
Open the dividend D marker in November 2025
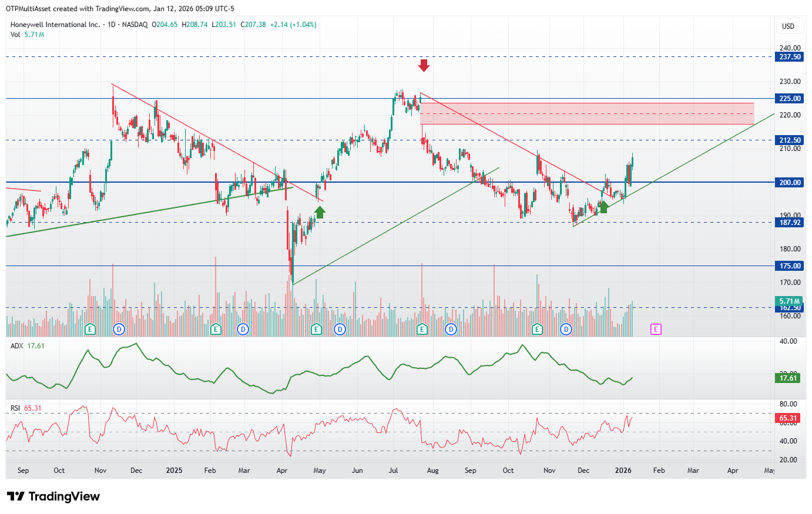click(x=566, y=329)
